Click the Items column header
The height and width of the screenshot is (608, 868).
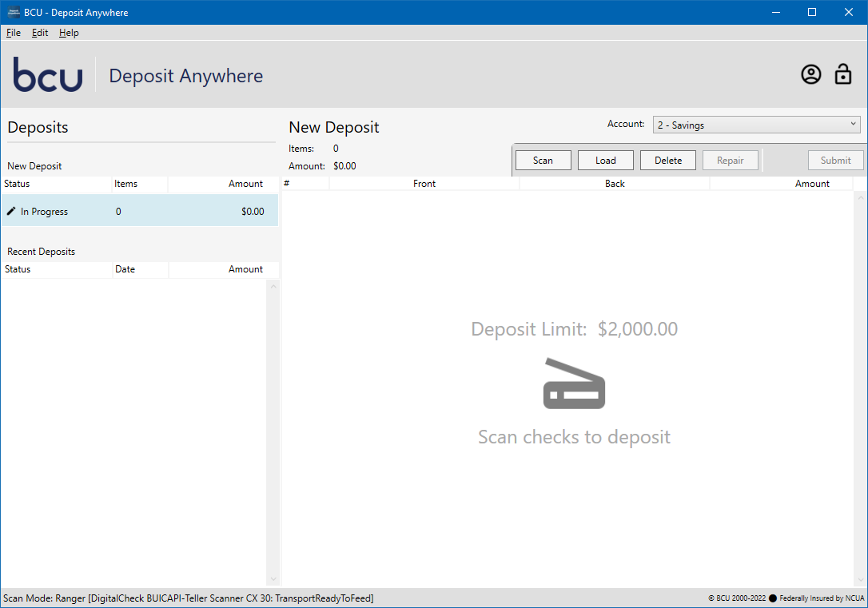click(x=140, y=184)
